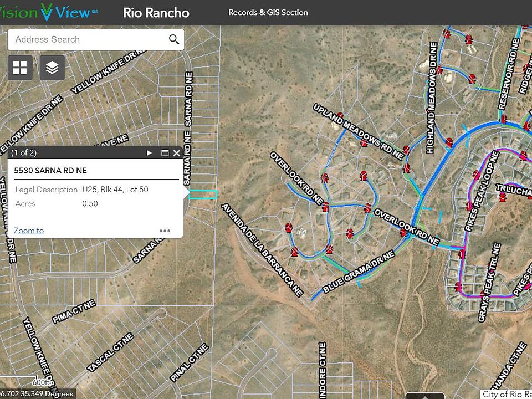Viewport: 532px width, 399px height.
Task: Click hydrant beside the TRLUCHA label
Action: click(503, 197)
